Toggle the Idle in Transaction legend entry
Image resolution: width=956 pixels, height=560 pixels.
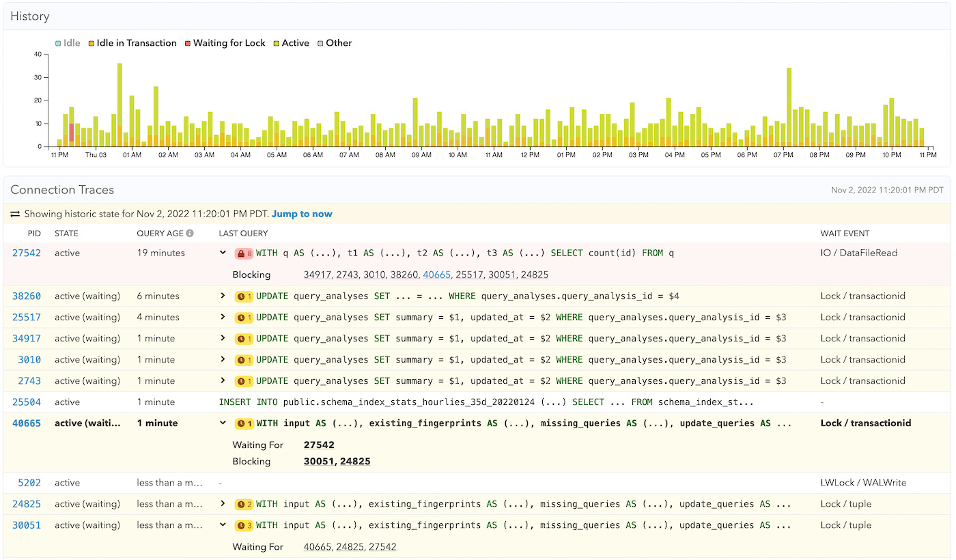132,43
